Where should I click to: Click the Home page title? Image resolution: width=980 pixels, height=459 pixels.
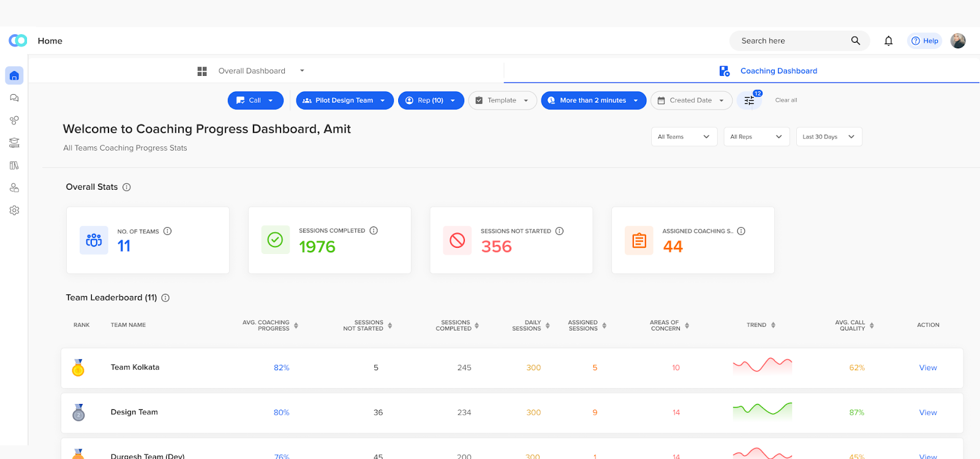point(50,41)
